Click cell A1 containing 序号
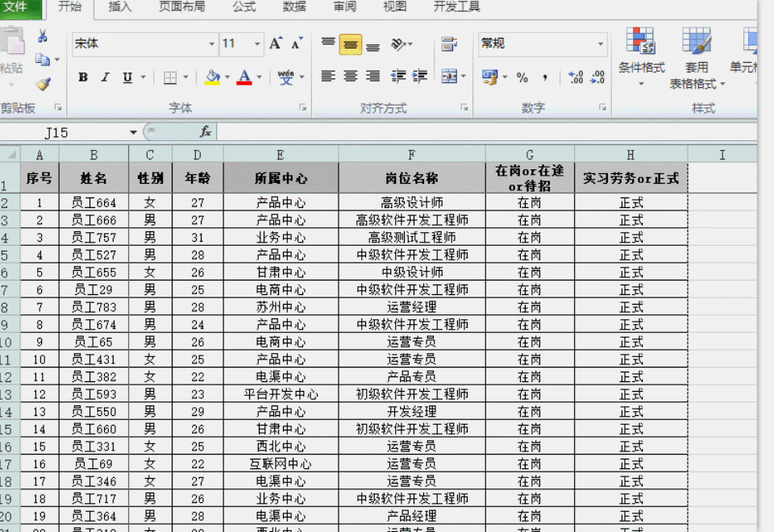This screenshot has height=532, width=774. tap(40, 178)
